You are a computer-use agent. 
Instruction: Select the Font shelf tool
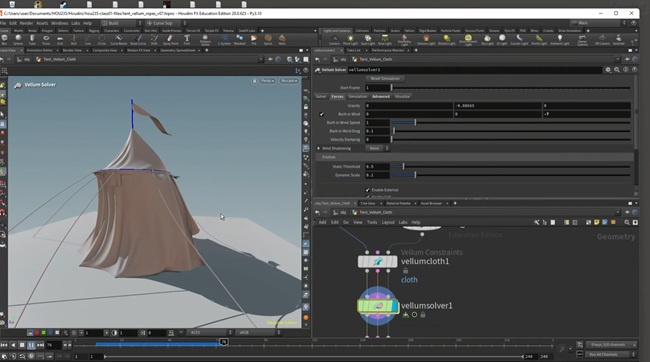(187, 39)
